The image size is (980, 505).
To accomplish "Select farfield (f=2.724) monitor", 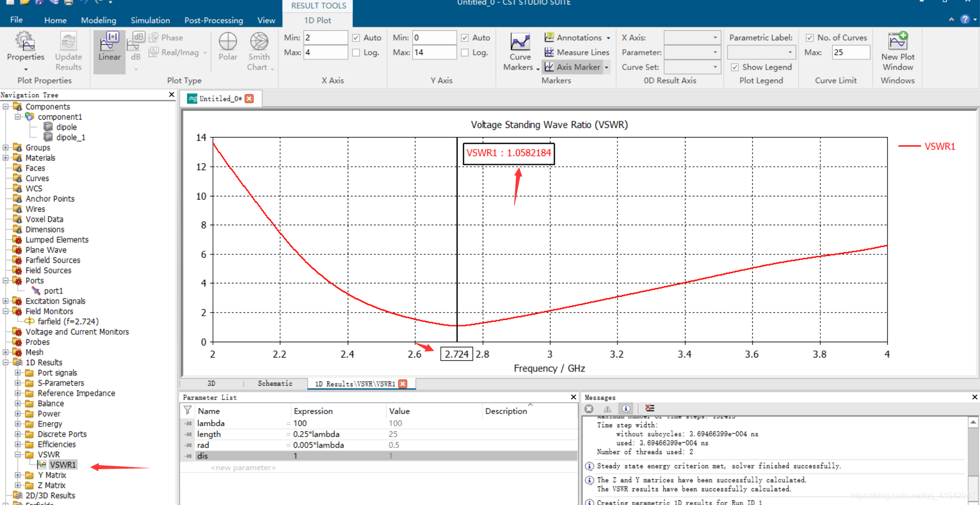I will coord(68,321).
